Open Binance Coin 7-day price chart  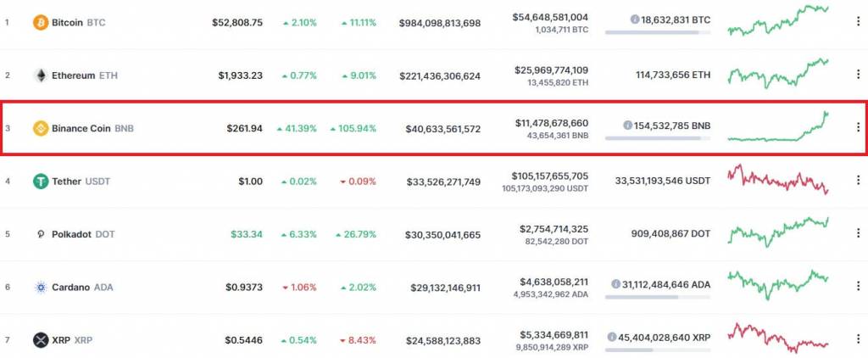pos(778,128)
